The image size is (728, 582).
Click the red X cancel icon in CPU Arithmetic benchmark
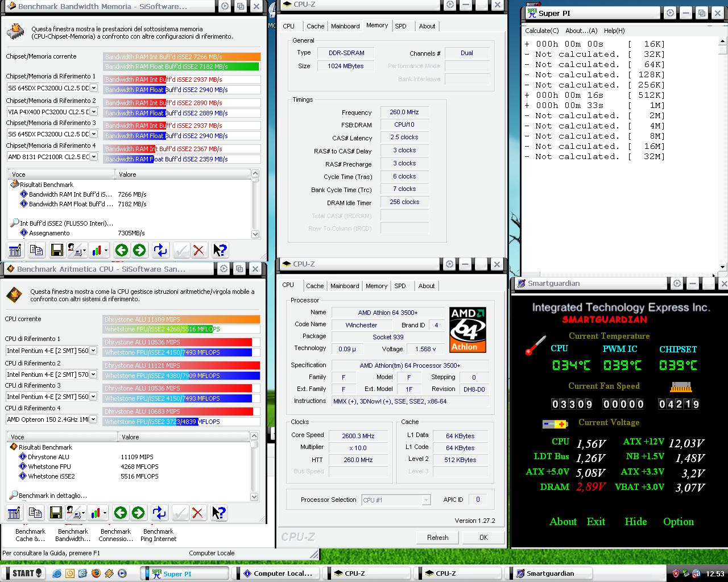(197, 513)
